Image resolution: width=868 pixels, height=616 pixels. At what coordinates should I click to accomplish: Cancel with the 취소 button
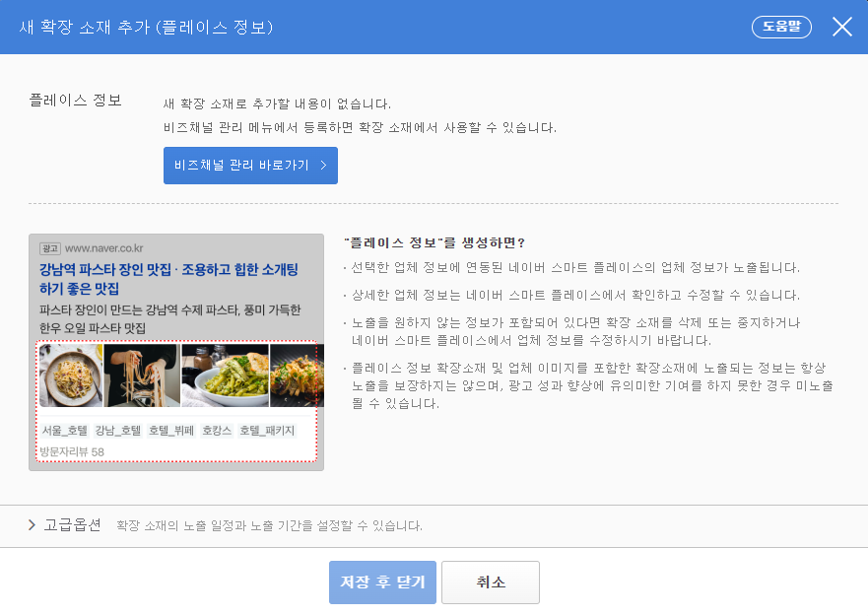pyautogui.click(x=491, y=582)
